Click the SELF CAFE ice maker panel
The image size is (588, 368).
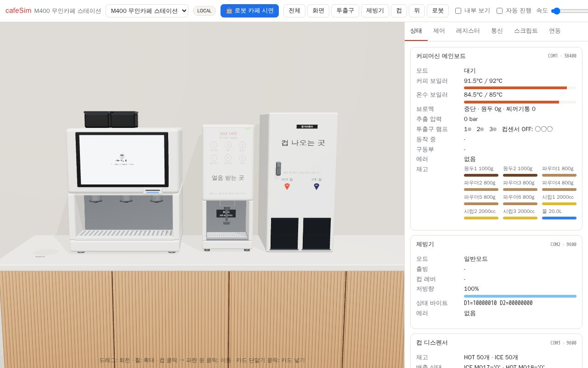228,162
